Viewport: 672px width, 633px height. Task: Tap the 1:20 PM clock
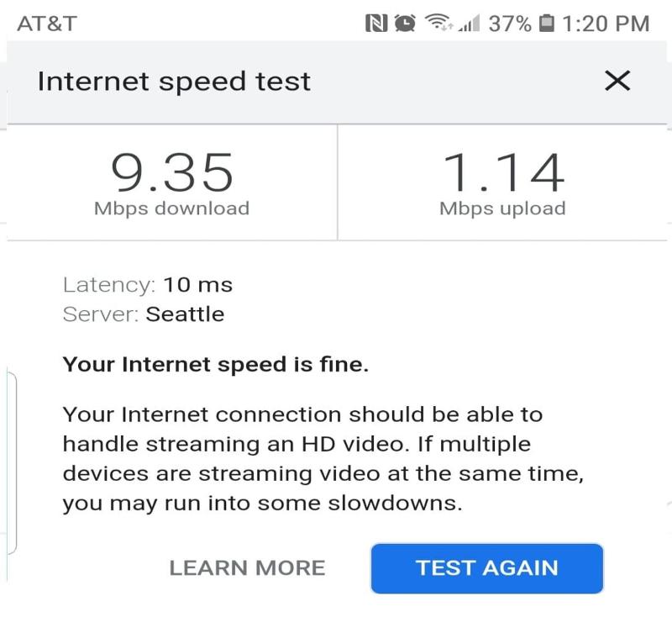(606, 24)
